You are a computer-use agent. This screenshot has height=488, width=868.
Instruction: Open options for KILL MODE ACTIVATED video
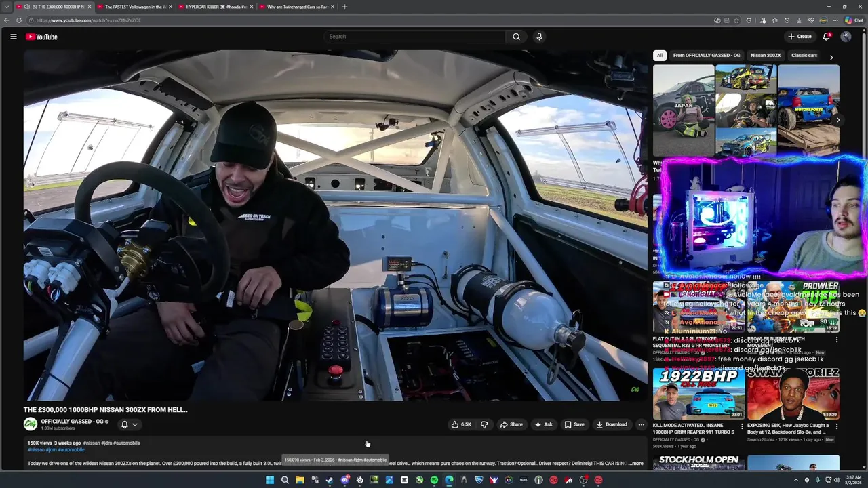(x=742, y=426)
